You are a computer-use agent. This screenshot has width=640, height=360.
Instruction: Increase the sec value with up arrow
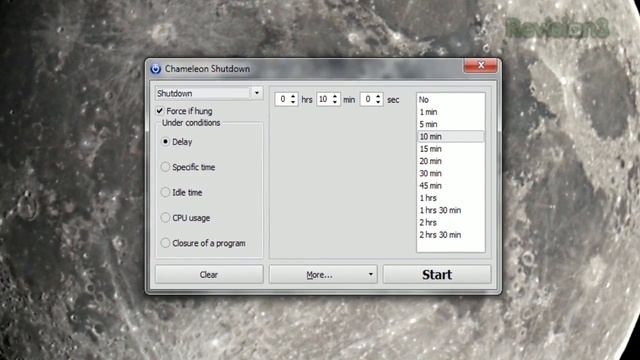coord(378,96)
